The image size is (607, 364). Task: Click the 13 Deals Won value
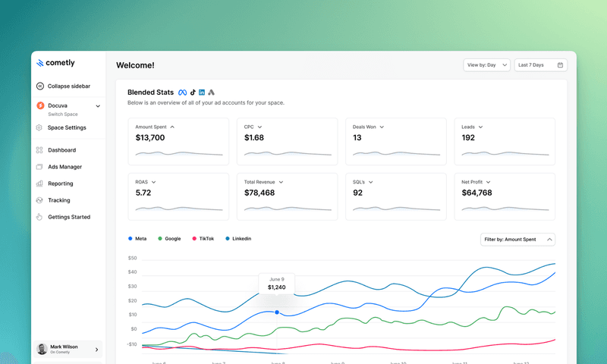[x=357, y=138]
